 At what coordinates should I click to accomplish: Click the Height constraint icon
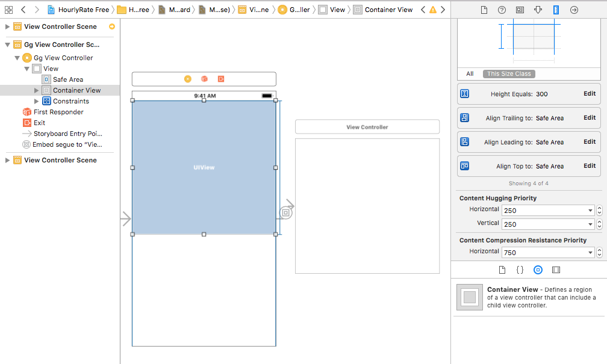pyautogui.click(x=464, y=94)
